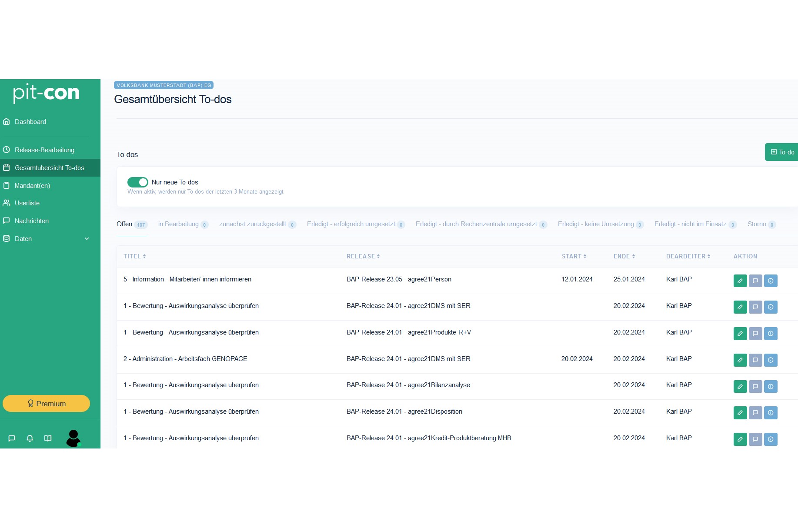Switch to the Storno tab

tap(761, 224)
